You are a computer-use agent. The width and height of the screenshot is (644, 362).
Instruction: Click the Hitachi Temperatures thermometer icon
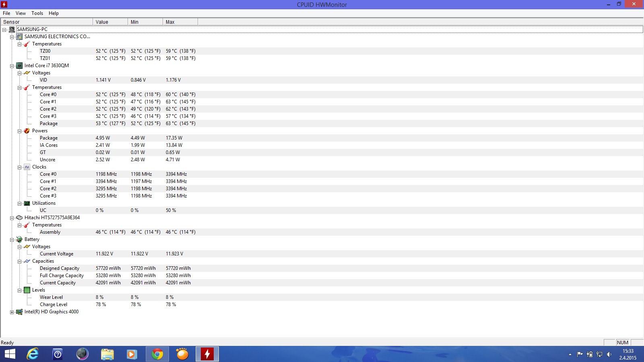27,225
